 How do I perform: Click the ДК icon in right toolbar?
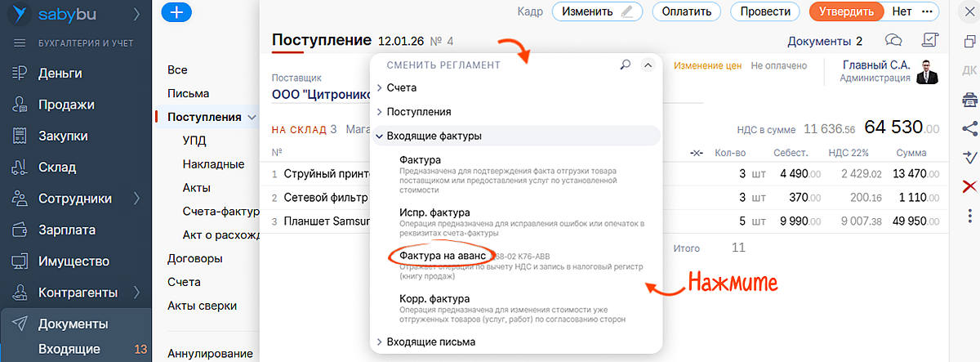(969, 69)
